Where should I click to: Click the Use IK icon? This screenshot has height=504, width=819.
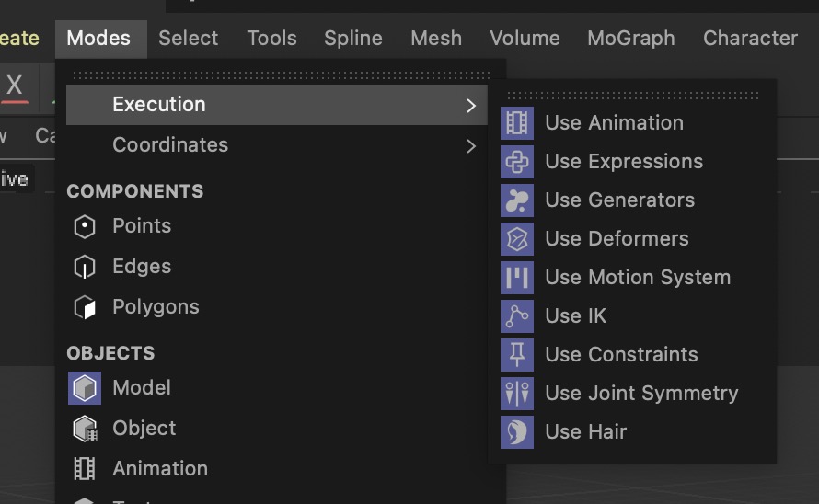517,316
